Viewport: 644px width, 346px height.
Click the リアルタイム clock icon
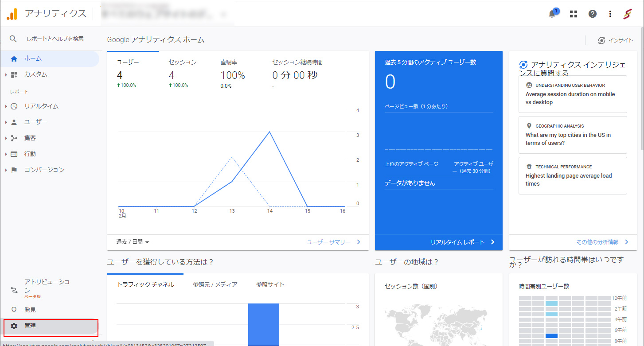point(14,106)
